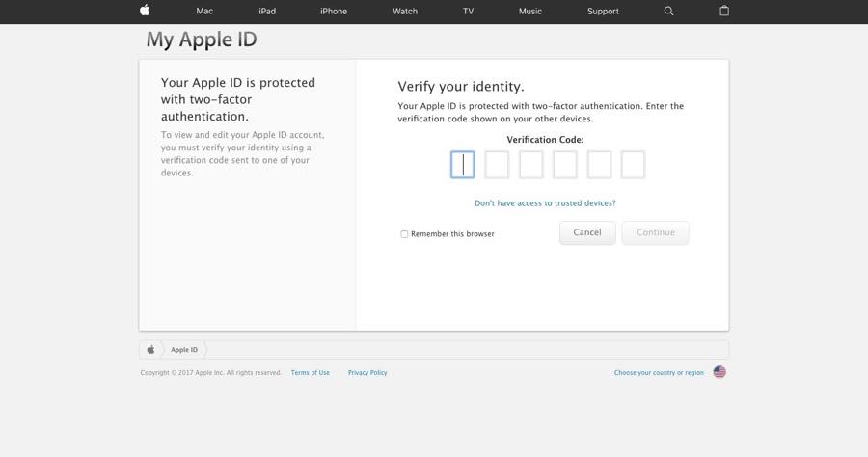The height and width of the screenshot is (457, 868).
Task: Click Apple ID breadcrumb item
Action: click(184, 350)
